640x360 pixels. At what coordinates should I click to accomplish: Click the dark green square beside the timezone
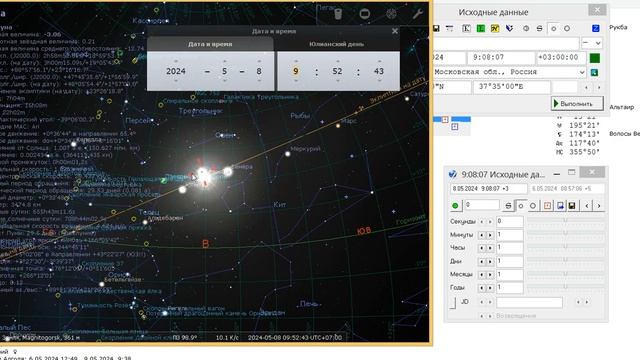pos(595,58)
